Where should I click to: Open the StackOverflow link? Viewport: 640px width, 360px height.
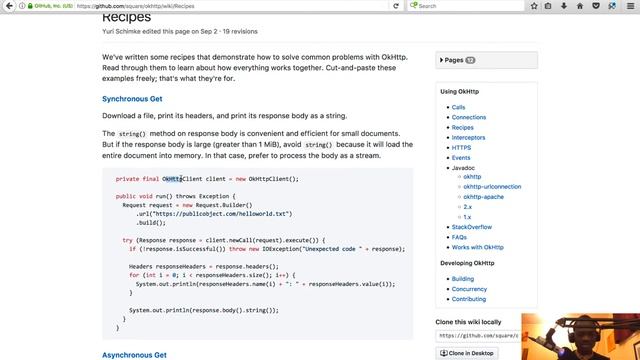tap(471, 227)
